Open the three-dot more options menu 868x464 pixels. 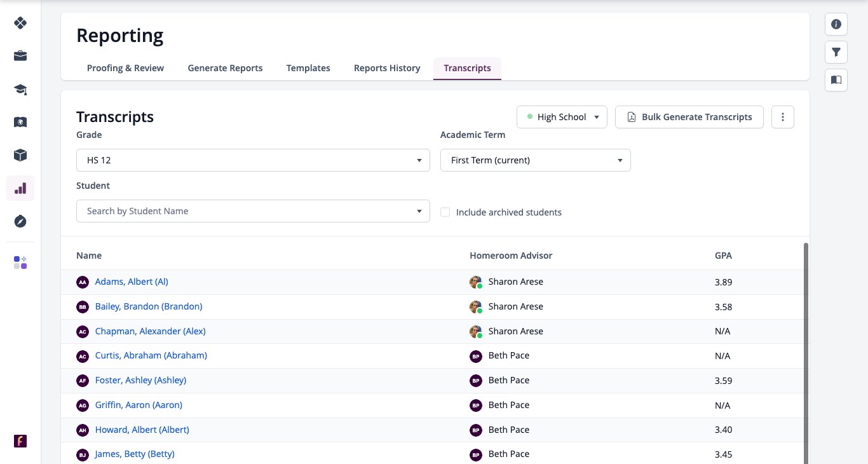pyautogui.click(x=783, y=117)
